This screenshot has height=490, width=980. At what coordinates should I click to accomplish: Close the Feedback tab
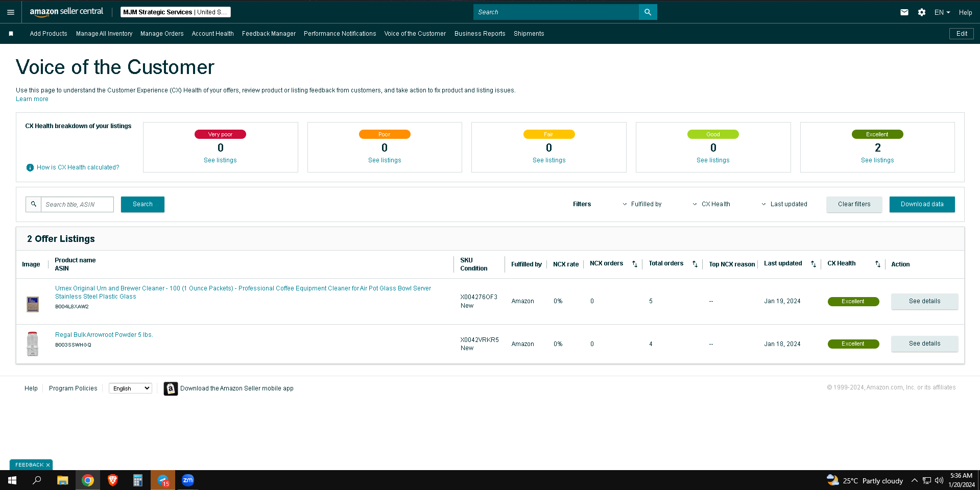pyautogui.click(x=48, y=465)
